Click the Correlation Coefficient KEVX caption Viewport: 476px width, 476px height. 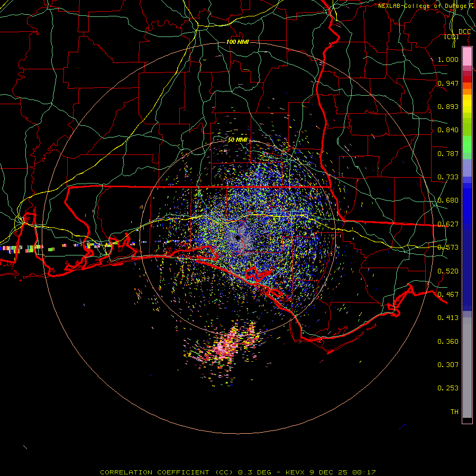tap(238, 472)
